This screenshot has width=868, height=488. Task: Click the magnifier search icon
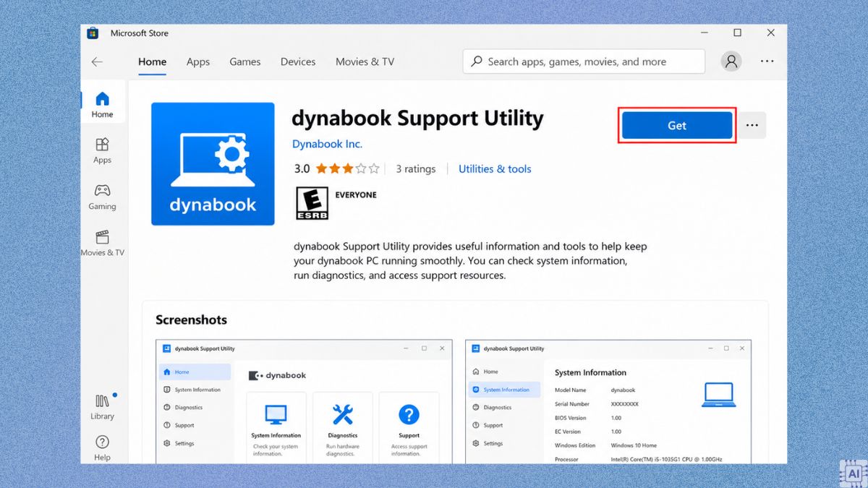[477, 61]
